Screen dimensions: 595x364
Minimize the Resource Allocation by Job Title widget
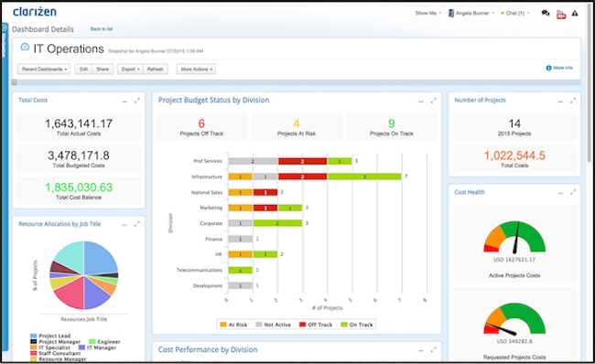pos(124,225)
